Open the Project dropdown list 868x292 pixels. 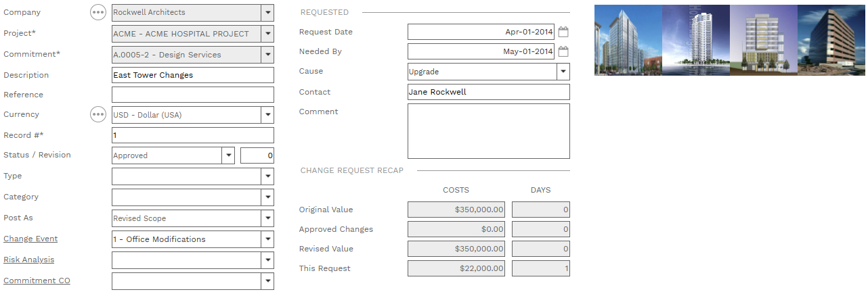[268, 34]
